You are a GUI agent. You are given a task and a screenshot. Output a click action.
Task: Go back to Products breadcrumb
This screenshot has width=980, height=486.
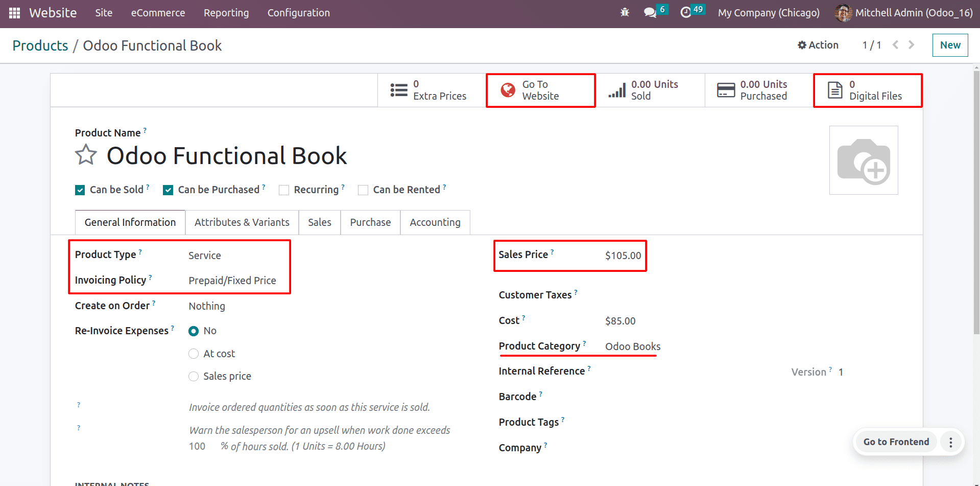[40, 45]
